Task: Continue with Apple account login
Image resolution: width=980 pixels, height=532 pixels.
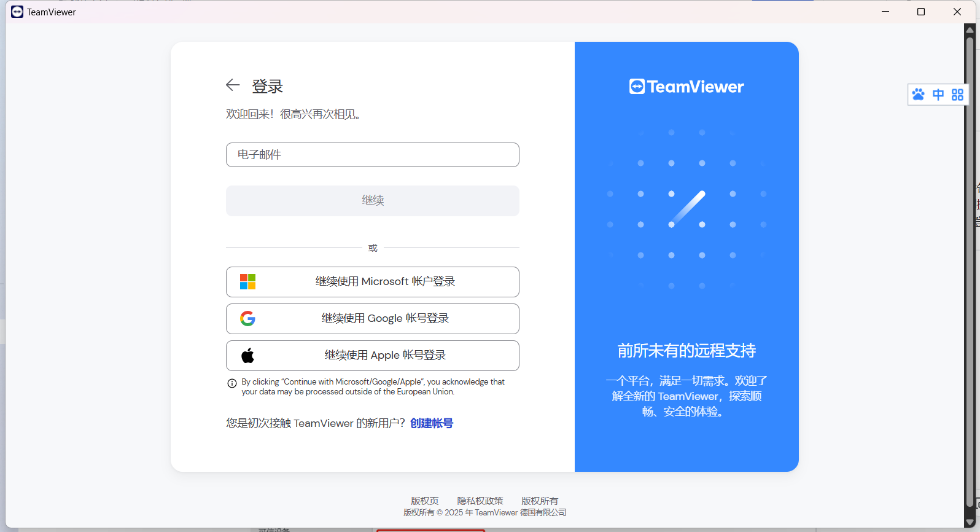Action: point(373,356)
